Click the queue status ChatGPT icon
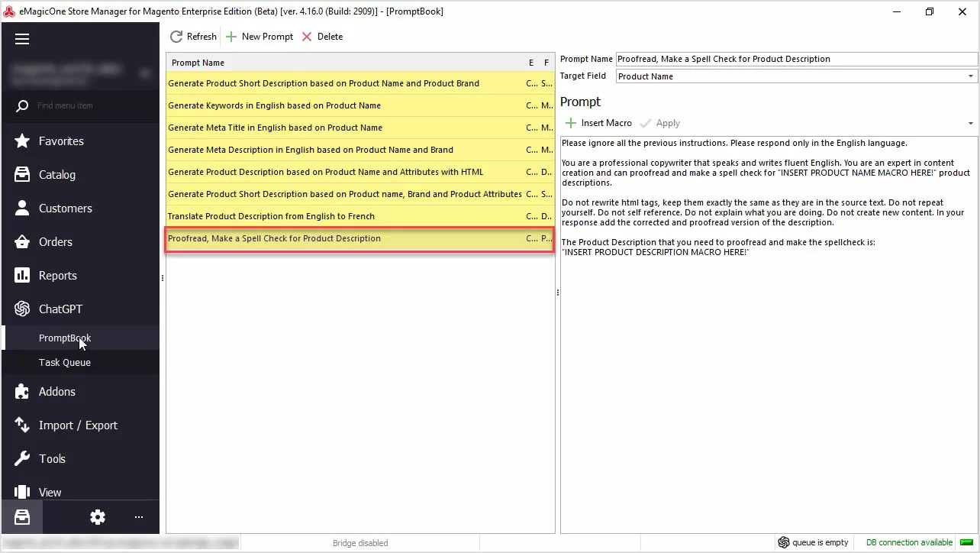980x553 pixels. (x=783, y=542)
